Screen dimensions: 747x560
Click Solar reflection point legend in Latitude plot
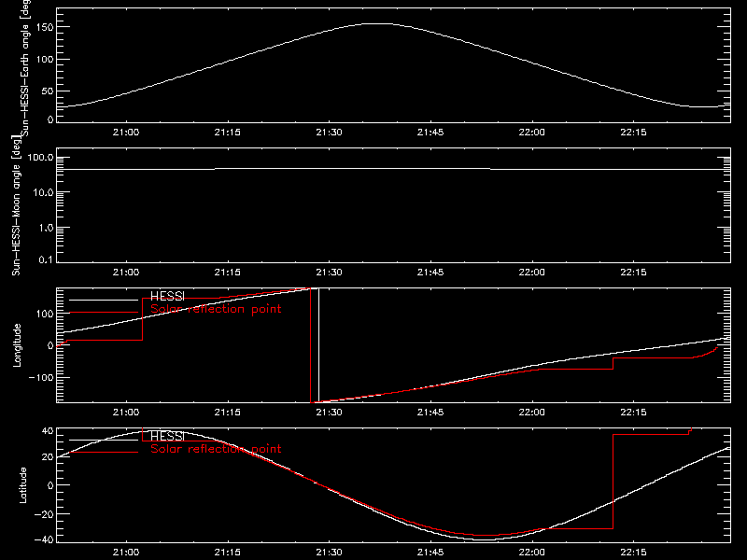point(216,449)
